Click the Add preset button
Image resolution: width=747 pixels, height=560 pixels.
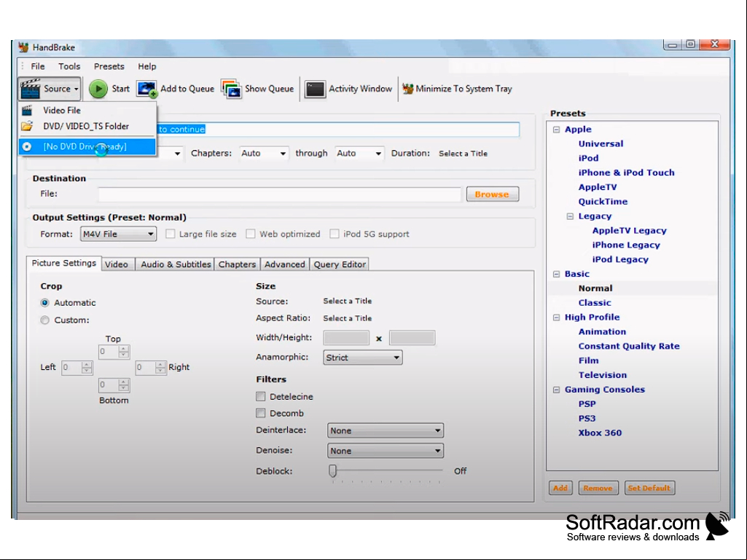(x=560, y=488)
